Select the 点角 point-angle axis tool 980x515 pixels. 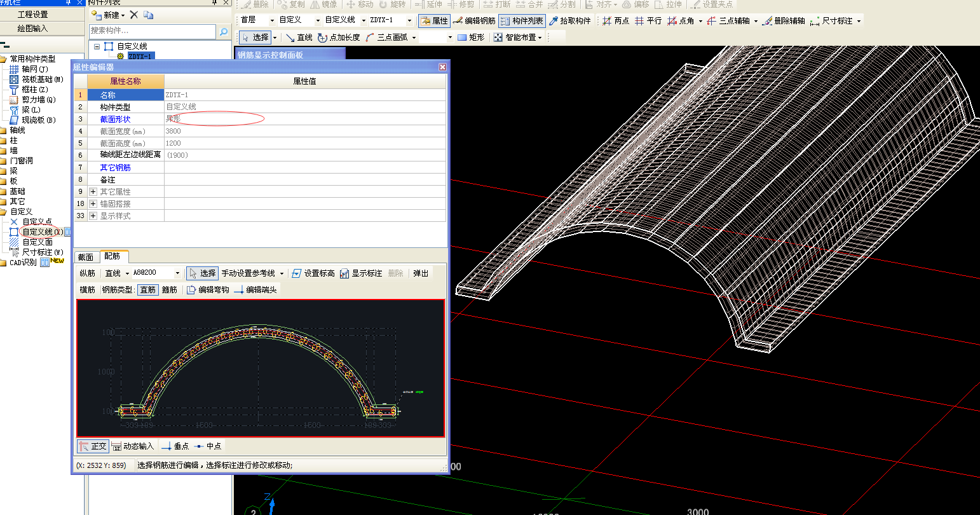coord(681,21)
